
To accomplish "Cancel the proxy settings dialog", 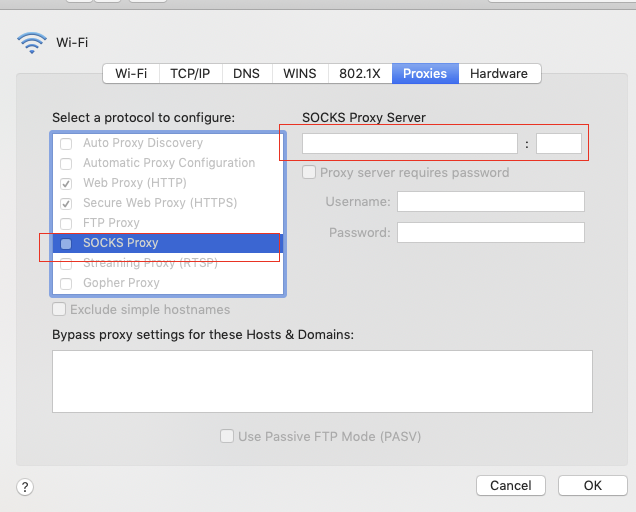I will point(511,486).
